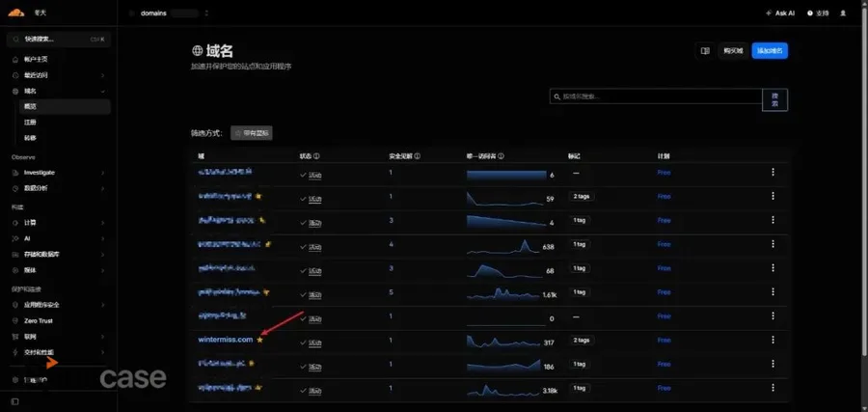Click the Free plan link in wintermiss.com row

[x=664, y=340]
